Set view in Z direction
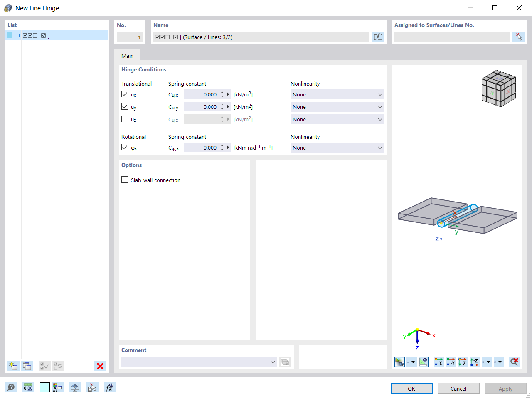The height and width of the screenshot is (399, 532). tap(463, 362)
